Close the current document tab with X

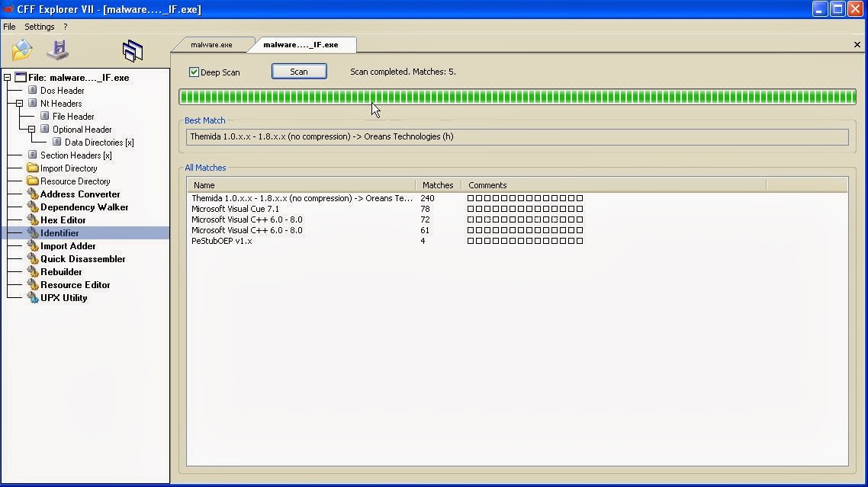click(857, 45)
